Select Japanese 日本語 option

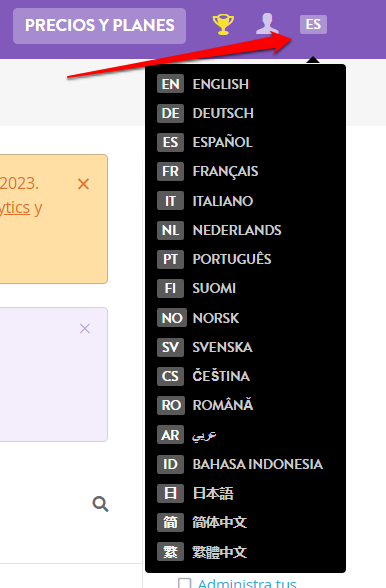click(245, 493)
